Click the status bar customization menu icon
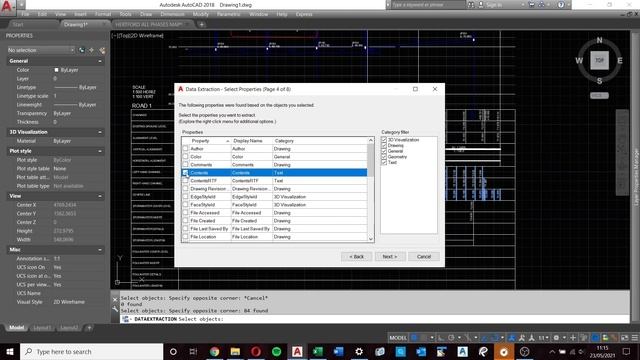The height and width of the screenshot is (360, 640). 634,338
